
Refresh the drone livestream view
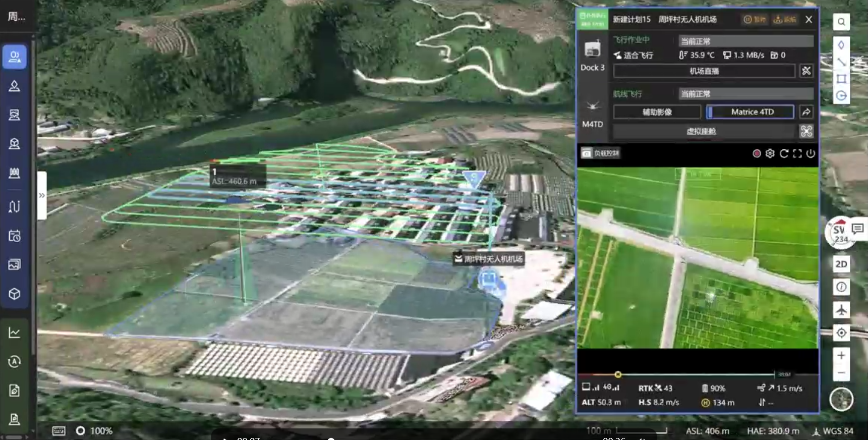point(783,153)
